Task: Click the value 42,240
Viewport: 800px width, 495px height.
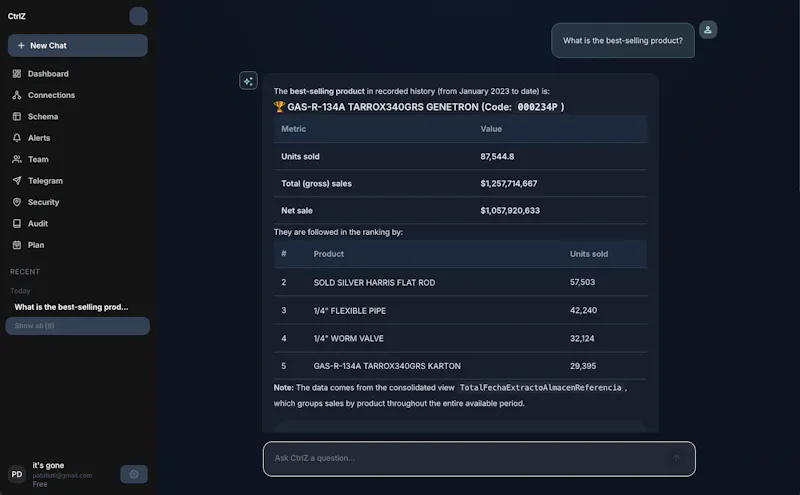Action: (583, 310)
